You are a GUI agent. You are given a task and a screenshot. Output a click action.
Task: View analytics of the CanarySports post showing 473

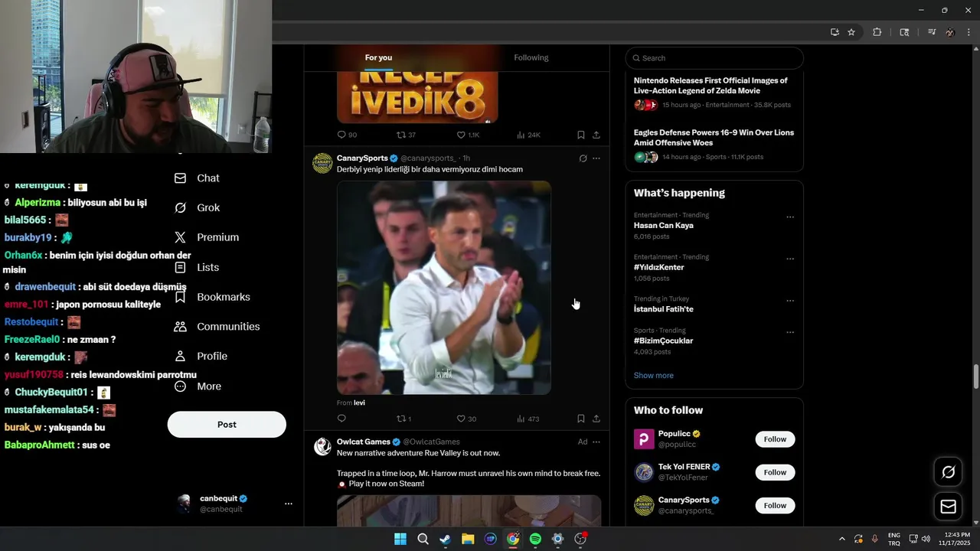[x=528, y=419]
